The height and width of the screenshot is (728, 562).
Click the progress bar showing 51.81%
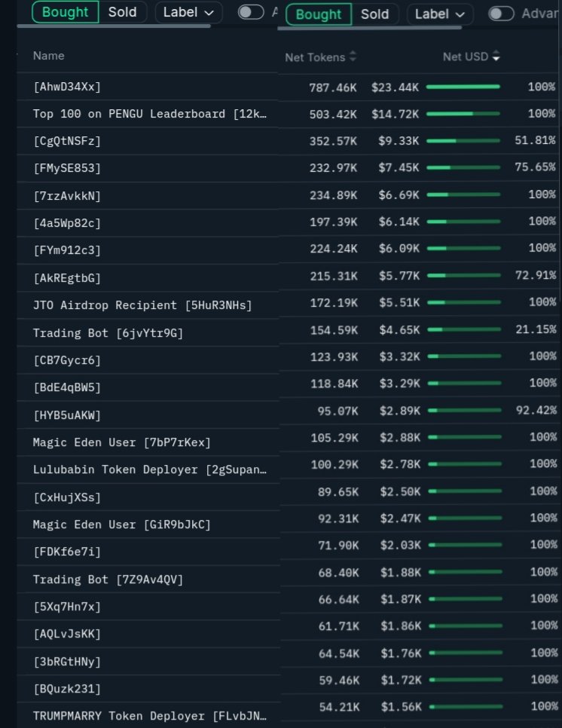(463, 141)
